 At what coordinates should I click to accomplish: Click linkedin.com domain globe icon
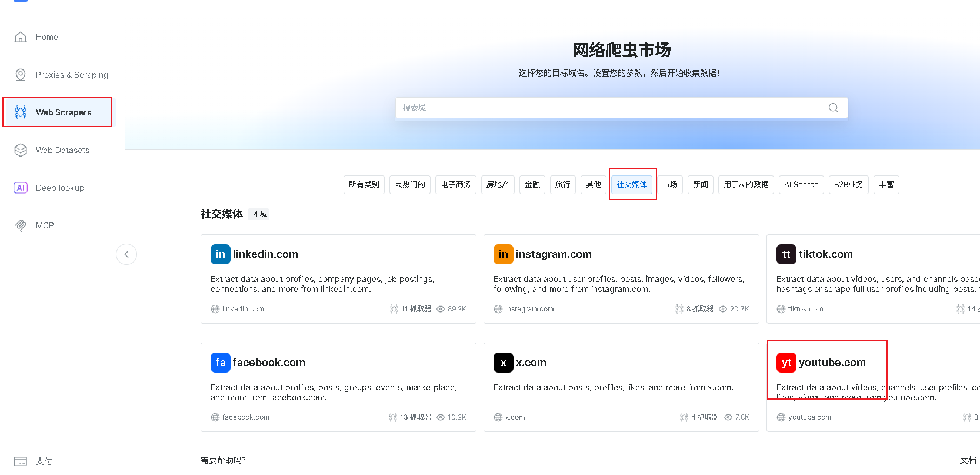coord(215,309)
